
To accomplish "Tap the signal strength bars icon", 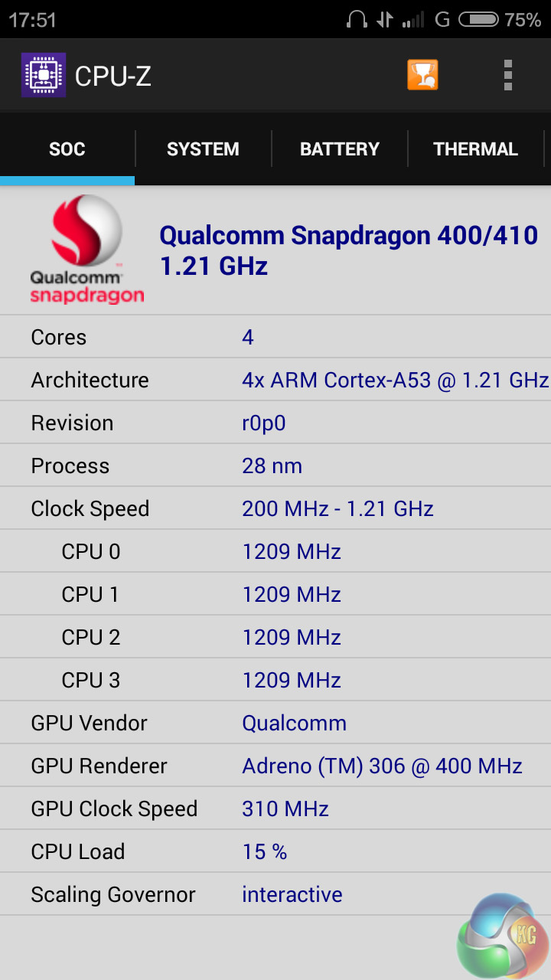I will click(x=413, y=20).
